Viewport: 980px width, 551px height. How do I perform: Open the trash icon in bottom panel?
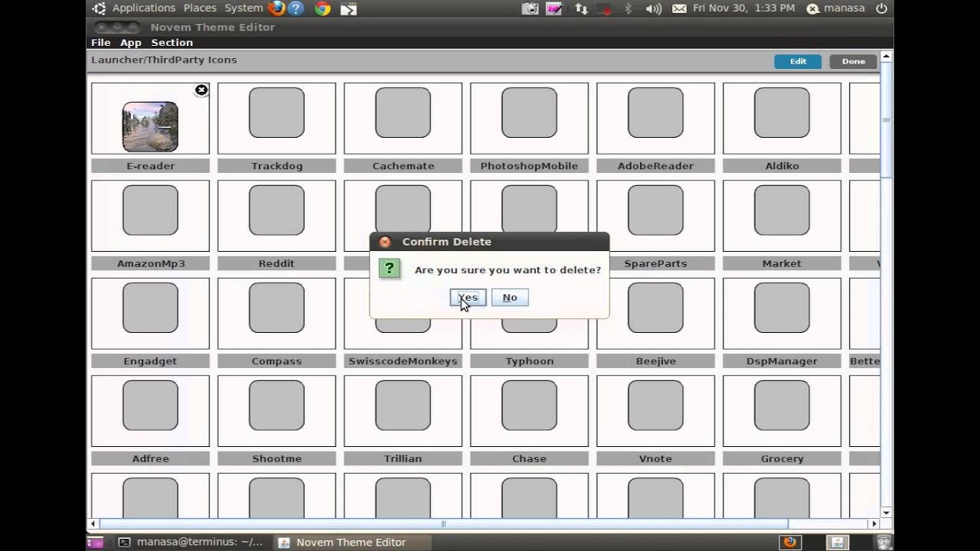click(x=884, y=543)
